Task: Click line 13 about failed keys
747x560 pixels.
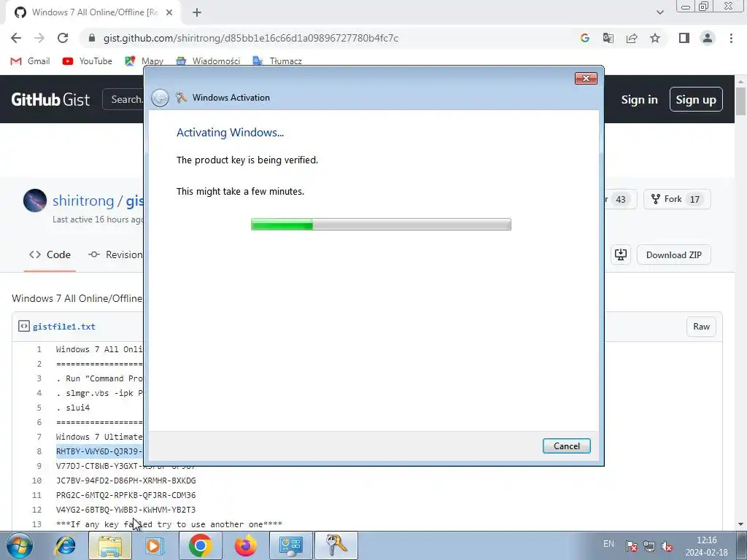Action: pos(169,524)
